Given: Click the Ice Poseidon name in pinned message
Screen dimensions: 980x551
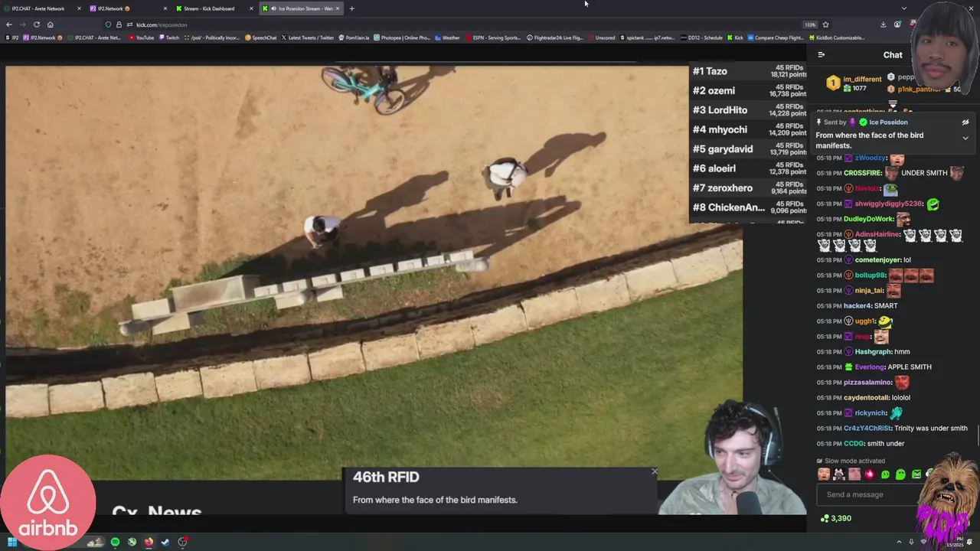Looking at the screenshot, I should coord(888,122).
